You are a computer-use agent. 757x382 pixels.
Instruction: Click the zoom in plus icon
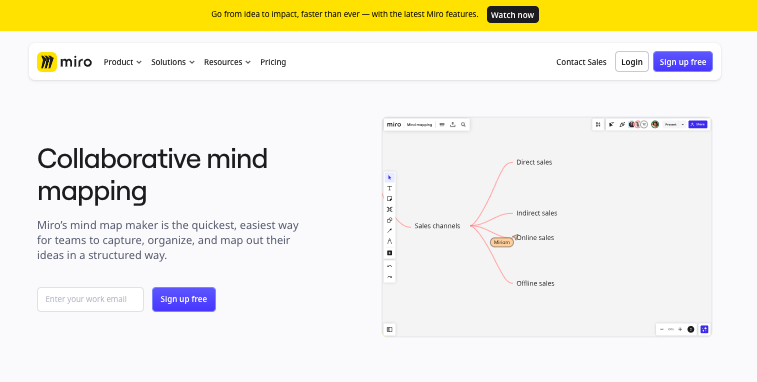[680, 329]
